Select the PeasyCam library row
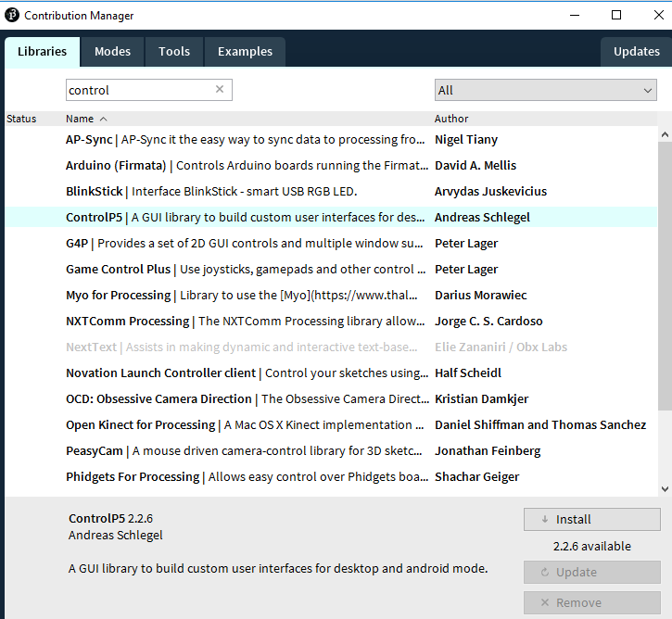 coord(331,451)
